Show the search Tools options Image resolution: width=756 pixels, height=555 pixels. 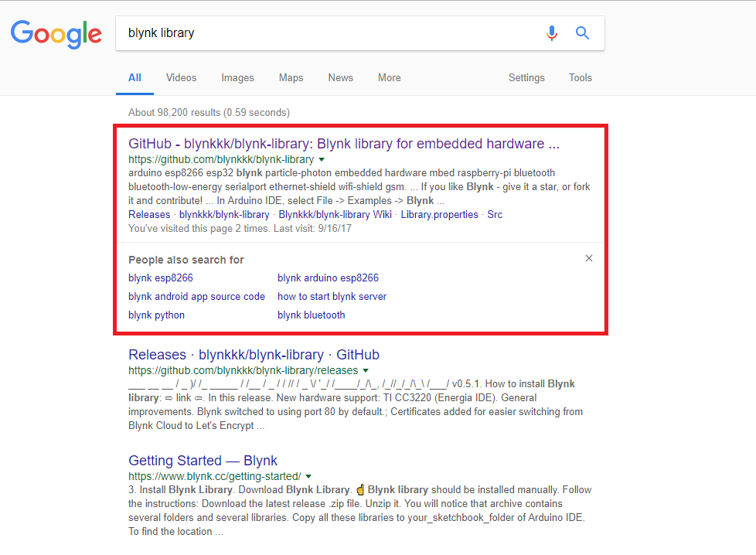[580, 78]
